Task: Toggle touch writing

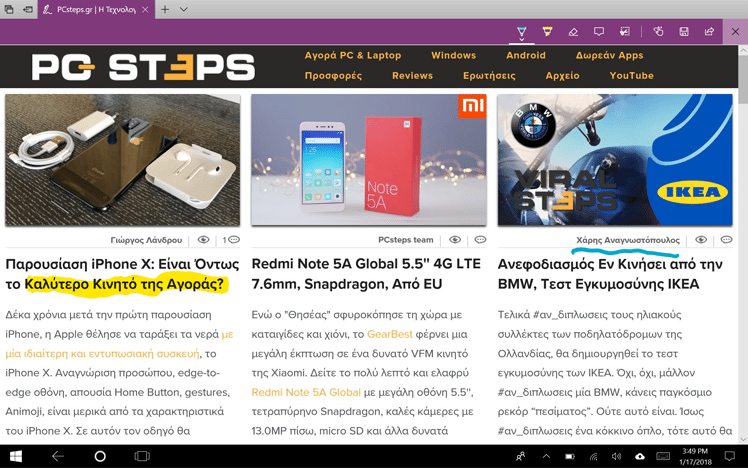Action: [x=658, y=31]
